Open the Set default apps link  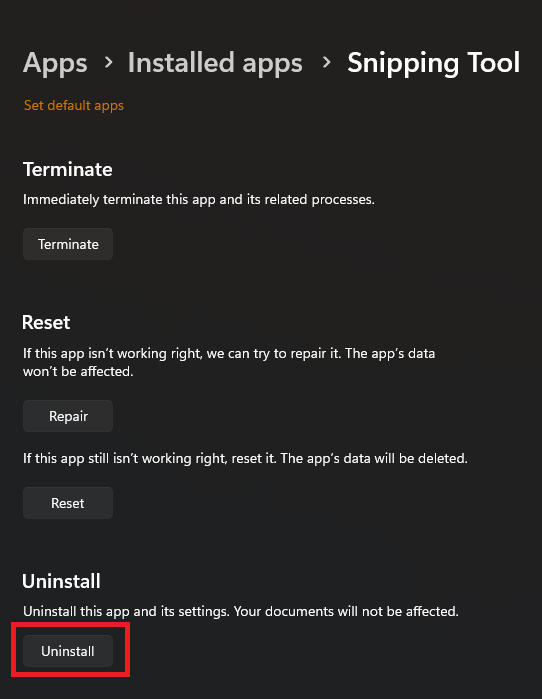(x=74, y=106)
